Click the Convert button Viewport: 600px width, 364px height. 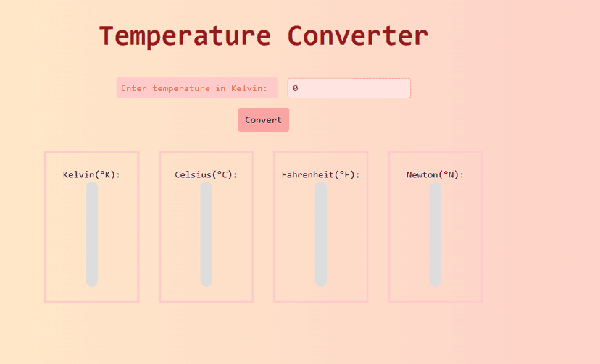click(263, 119)
